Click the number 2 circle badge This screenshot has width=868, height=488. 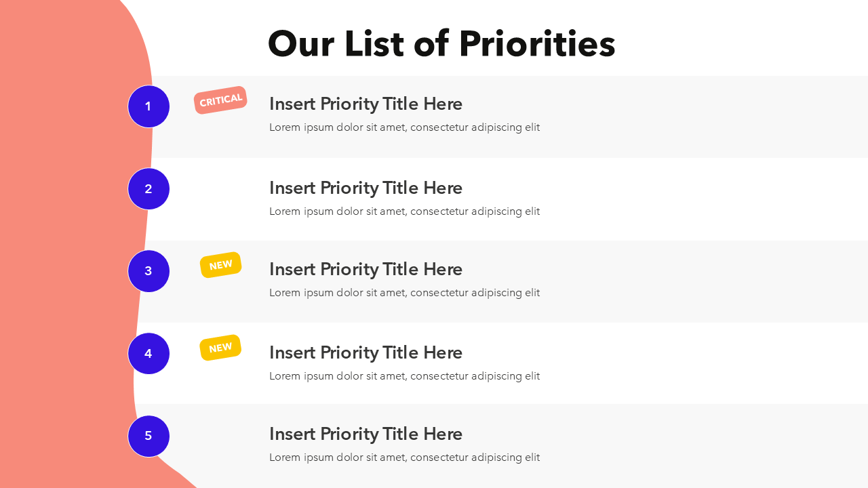click(x=149, y=189)
